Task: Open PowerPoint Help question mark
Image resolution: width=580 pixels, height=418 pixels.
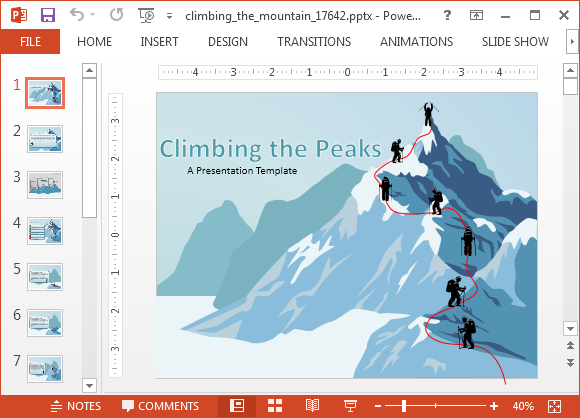Action: [x=447, y=15]
